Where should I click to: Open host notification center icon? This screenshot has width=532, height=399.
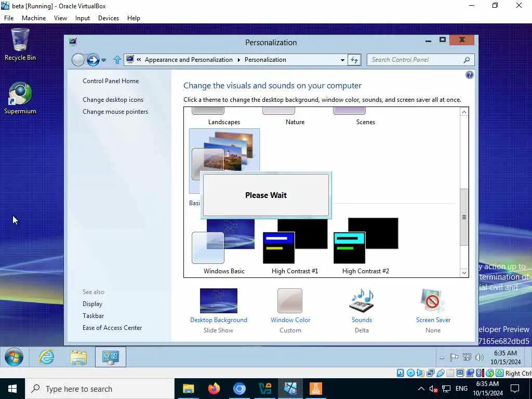[515, 389]
